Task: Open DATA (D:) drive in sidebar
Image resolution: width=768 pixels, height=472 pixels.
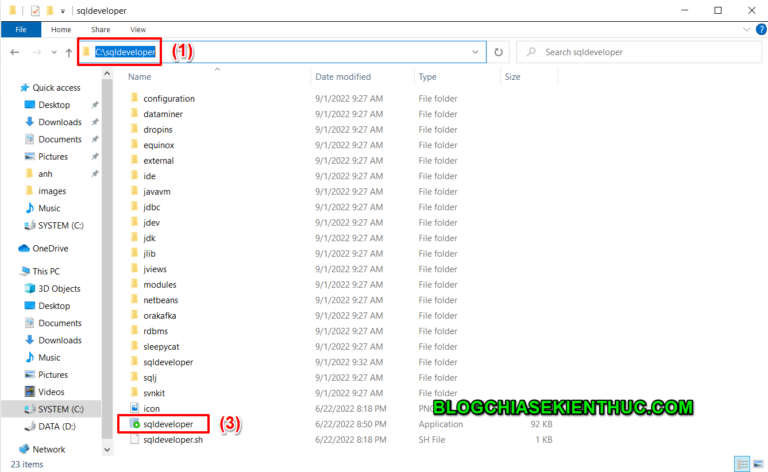Action: point(60,426)
